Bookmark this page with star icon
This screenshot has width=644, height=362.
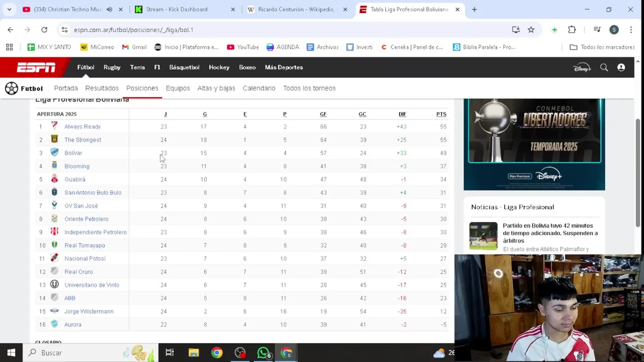[531, 30]
